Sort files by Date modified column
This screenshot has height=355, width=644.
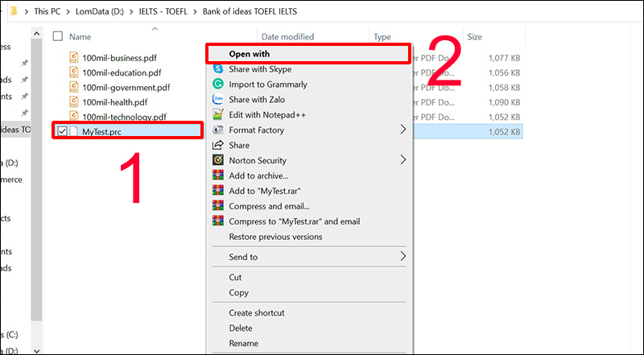click(287, 36)
